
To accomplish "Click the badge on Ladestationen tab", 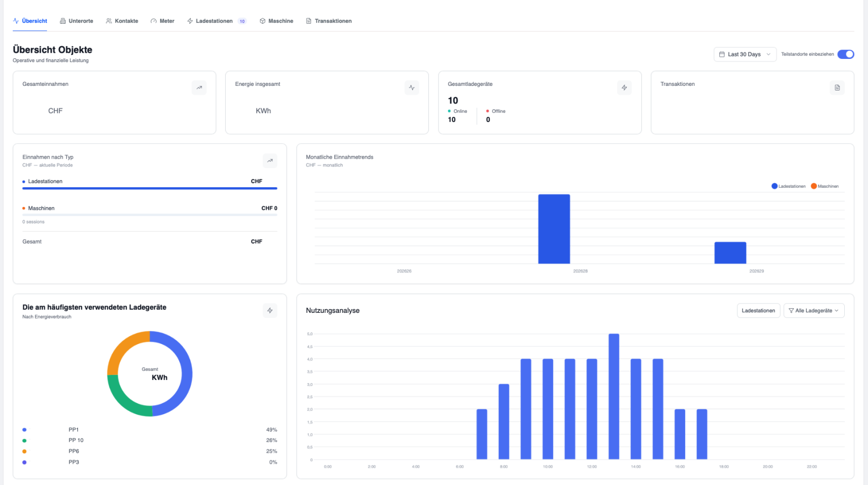I will pos(242,21).
